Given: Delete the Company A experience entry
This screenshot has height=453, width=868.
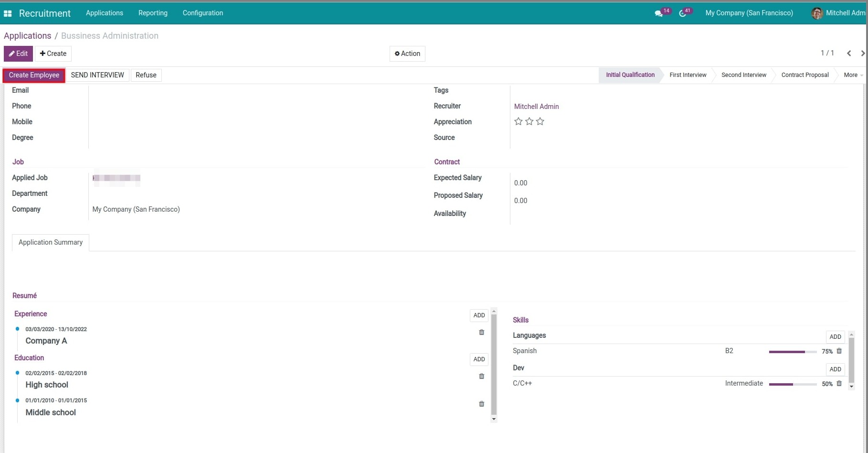Looking at the screenshot, I should (481, 332).
